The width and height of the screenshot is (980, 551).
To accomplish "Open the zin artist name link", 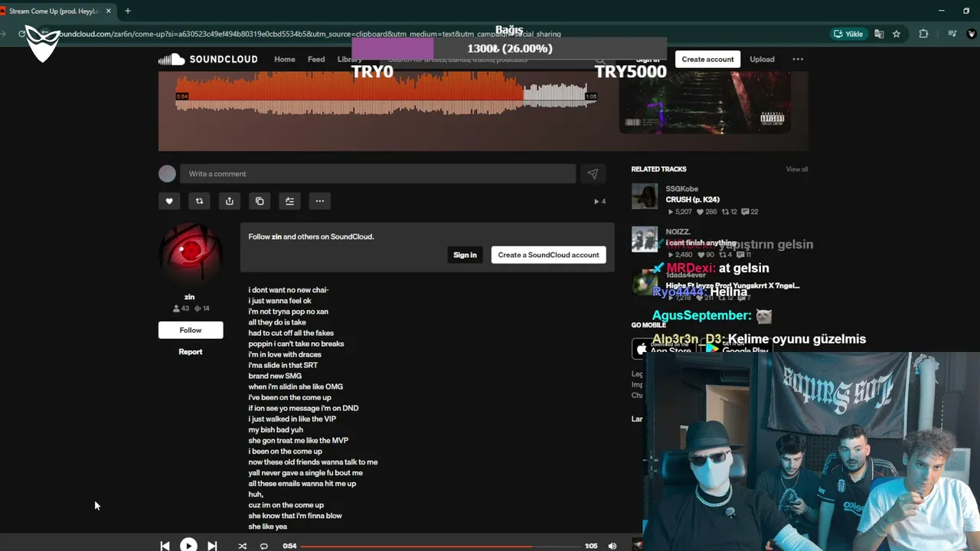I will point(190,297).
